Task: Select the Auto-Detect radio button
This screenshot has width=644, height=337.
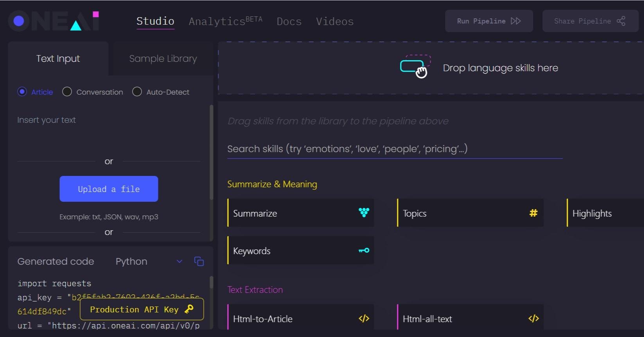Action: point(137,92)
